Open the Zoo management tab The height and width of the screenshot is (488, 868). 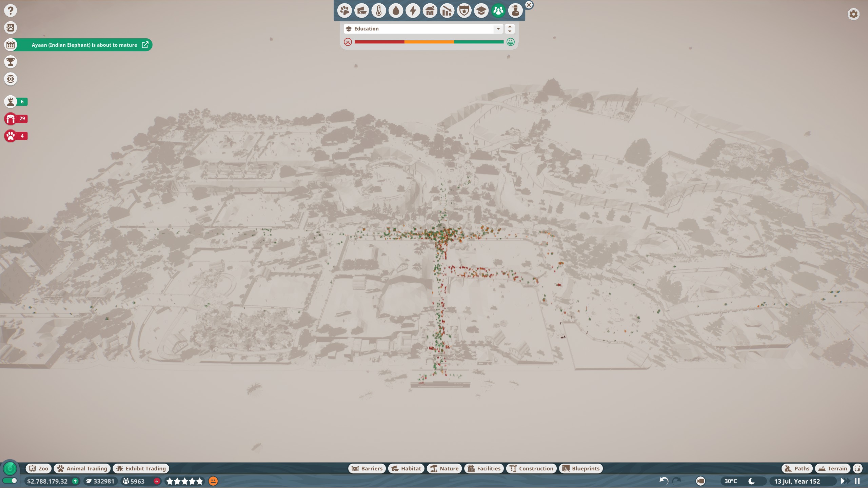coord(39,468)
